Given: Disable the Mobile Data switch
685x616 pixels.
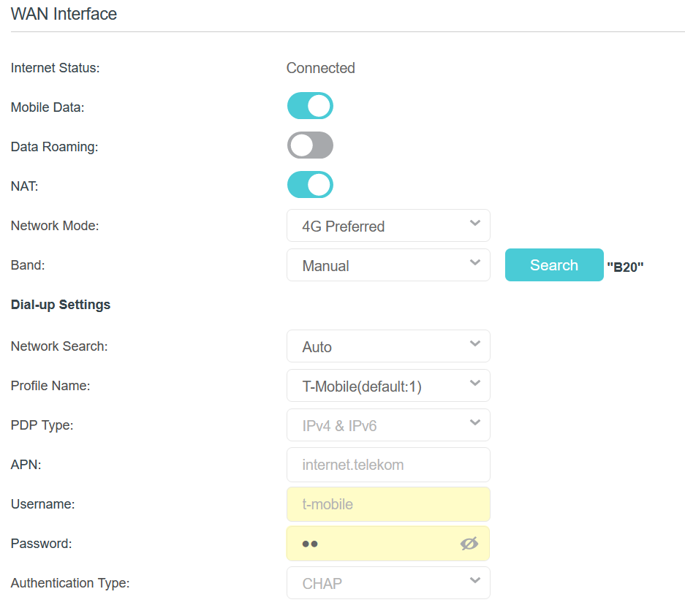Looking at the screenshot, I should tap(310, 106).
